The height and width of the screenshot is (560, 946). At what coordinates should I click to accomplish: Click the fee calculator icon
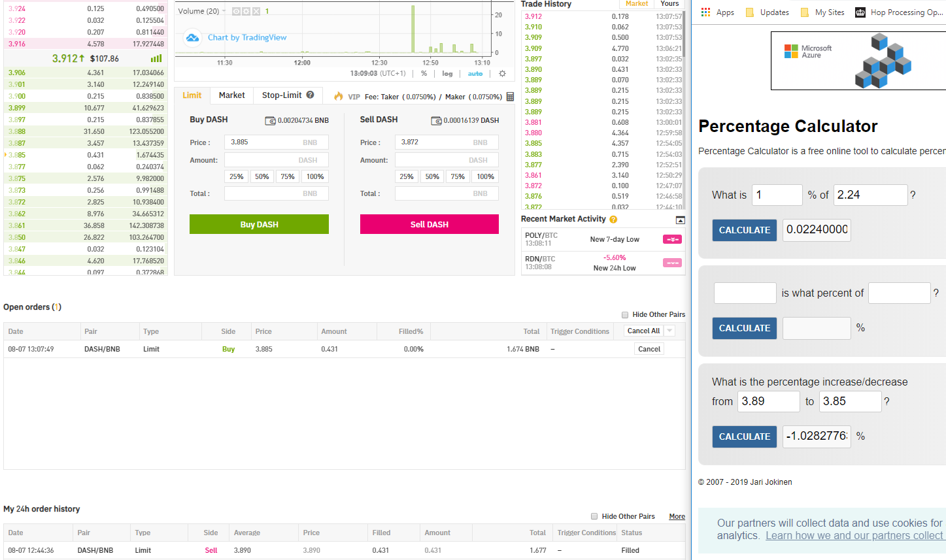point(510,97)
